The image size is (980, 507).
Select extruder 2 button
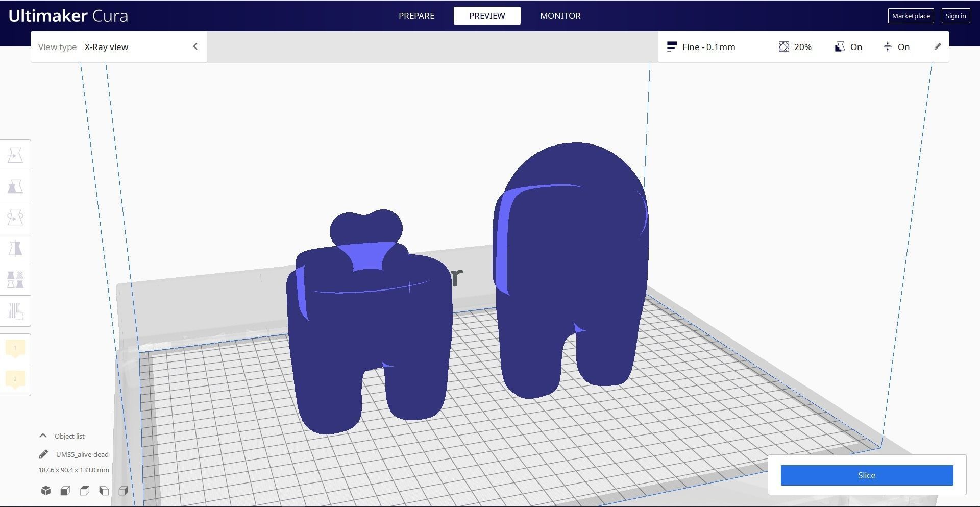pyautogui.click(x=15, y=380)
